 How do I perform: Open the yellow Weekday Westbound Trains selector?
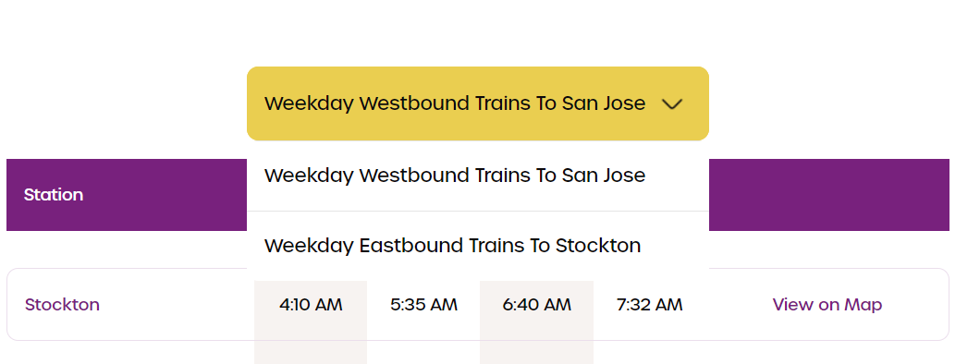tap(477, 103)
